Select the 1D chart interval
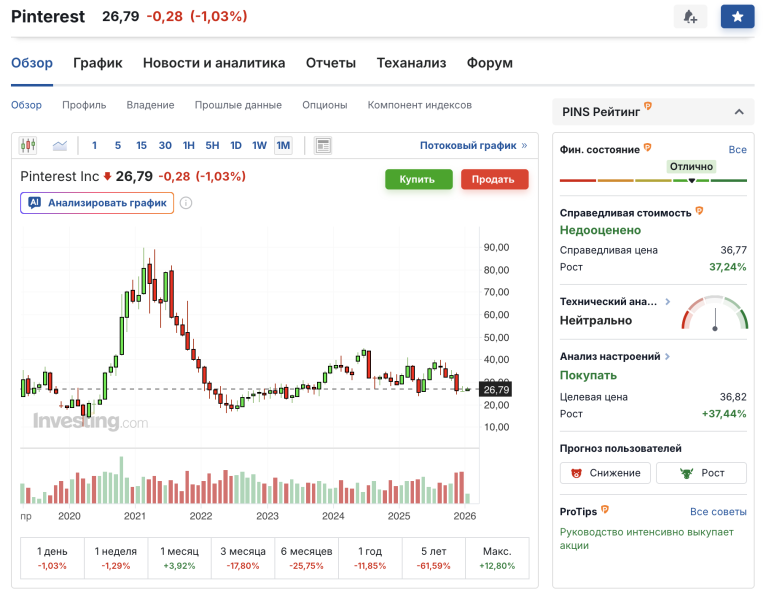Screen dimensions: 774x600 [x=236, y=146]
